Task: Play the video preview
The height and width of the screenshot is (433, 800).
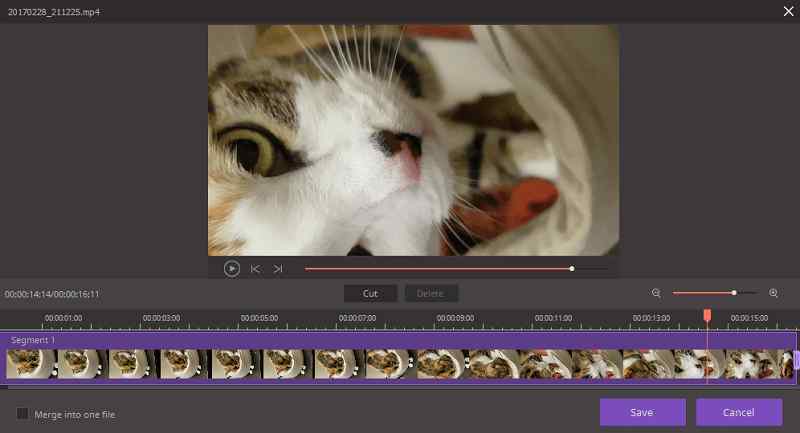Action: [x=232, y=268]
